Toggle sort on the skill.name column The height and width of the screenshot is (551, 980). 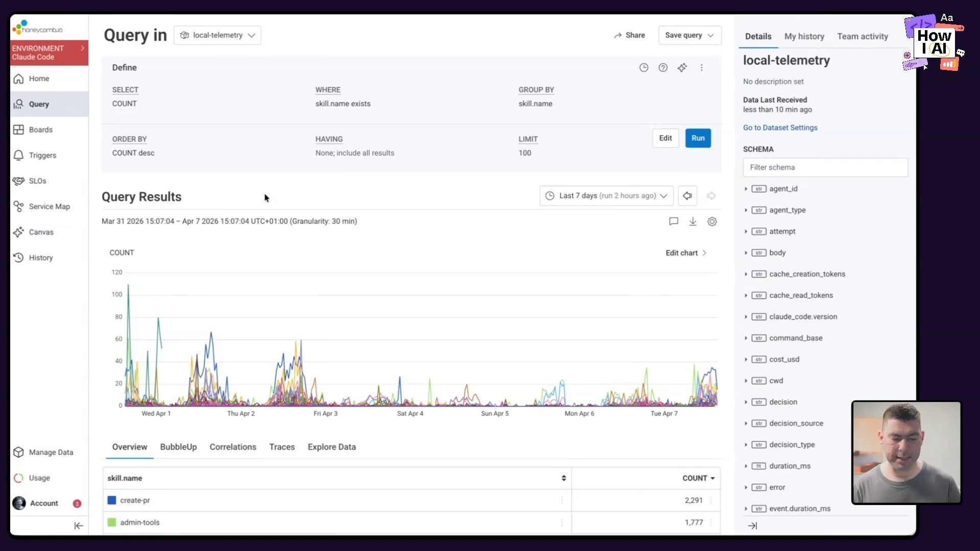[563, 478]
